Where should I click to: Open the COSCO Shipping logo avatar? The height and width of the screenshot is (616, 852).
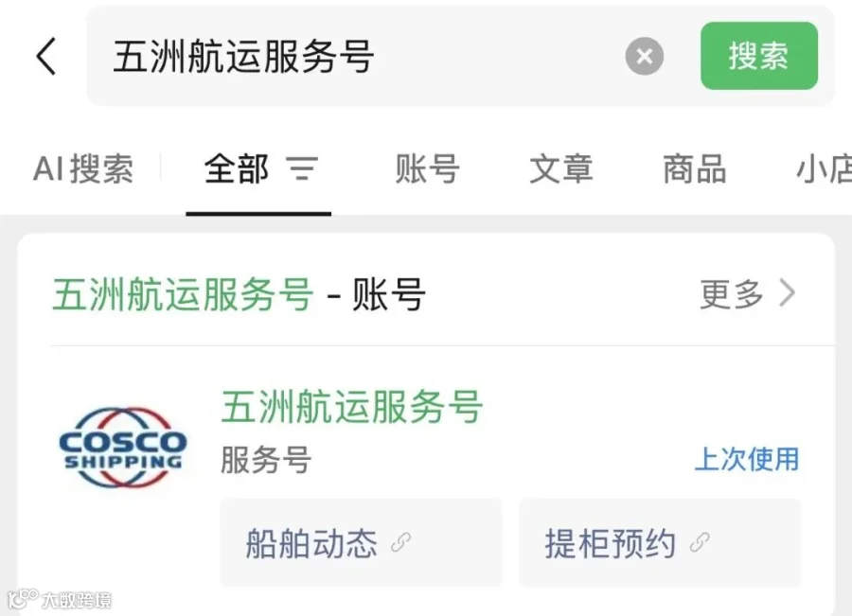tap(123, 447)
